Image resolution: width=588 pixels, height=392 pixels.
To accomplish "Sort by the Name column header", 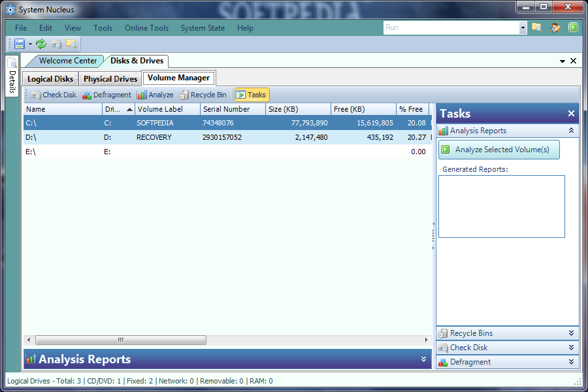I will [63, 109].
